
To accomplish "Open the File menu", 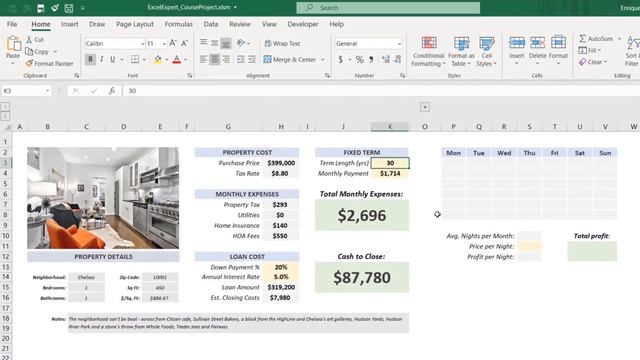I will [x=12, y=24].
